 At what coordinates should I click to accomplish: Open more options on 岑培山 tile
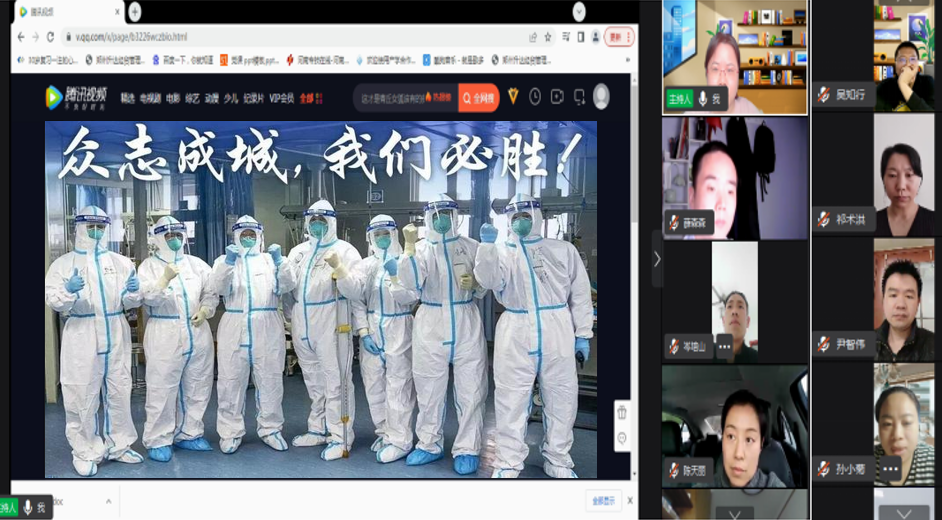coord(725,346)
